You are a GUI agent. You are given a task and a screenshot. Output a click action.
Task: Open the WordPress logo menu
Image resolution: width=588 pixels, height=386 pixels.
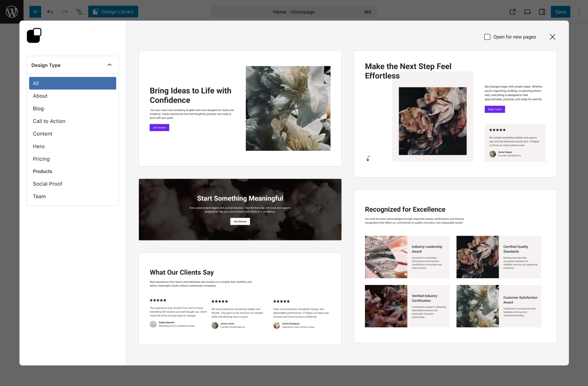tap(12, 12)
